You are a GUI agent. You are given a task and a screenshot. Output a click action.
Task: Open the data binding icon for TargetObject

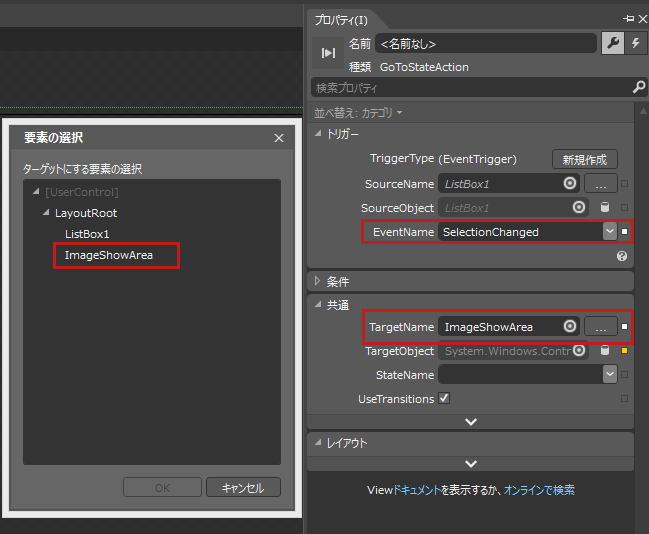(x=605, y=350)
